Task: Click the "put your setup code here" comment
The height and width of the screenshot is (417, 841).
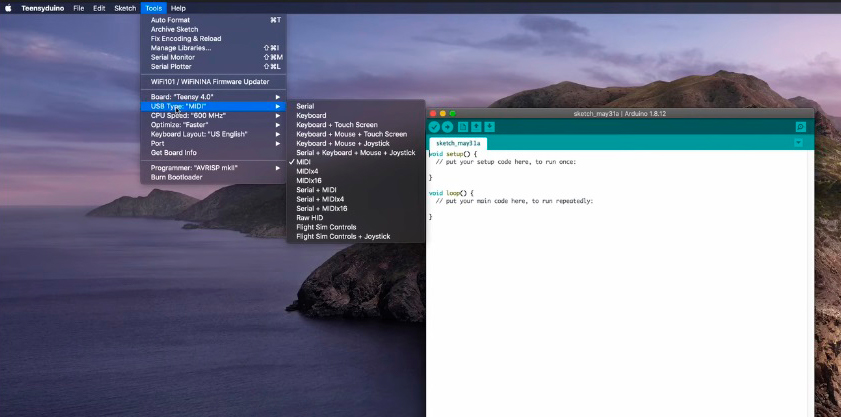Action: pyautogui.click(x=506, y=162)
